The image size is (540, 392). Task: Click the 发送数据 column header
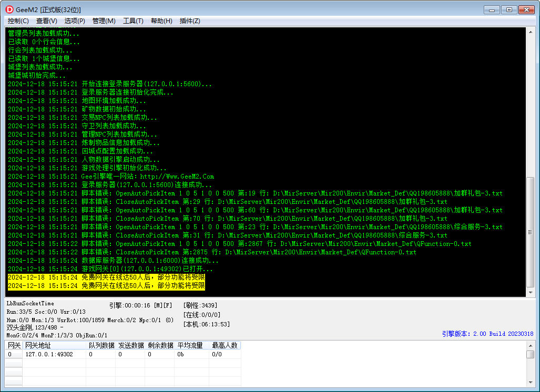(x=130, y=345)
